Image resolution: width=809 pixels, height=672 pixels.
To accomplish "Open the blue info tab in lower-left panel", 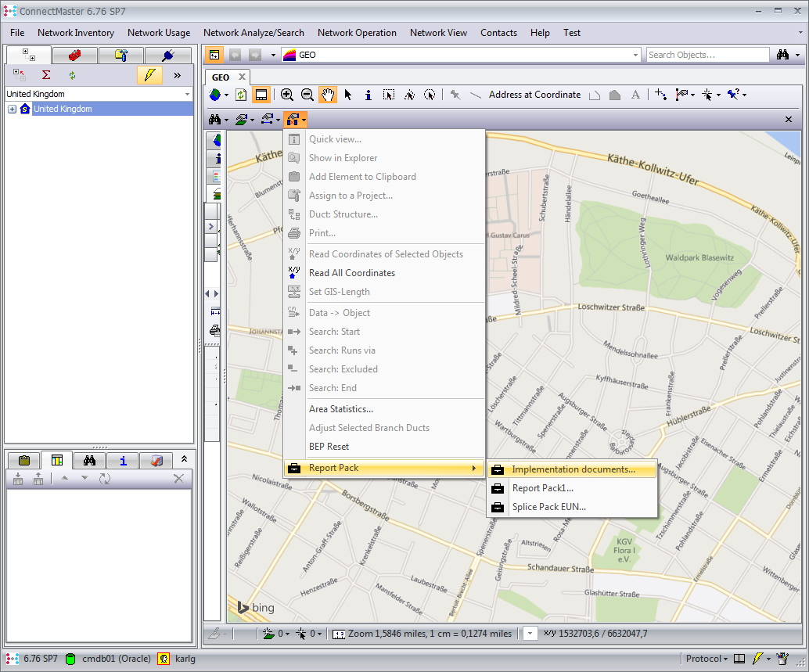I will (x=123, y=461).
